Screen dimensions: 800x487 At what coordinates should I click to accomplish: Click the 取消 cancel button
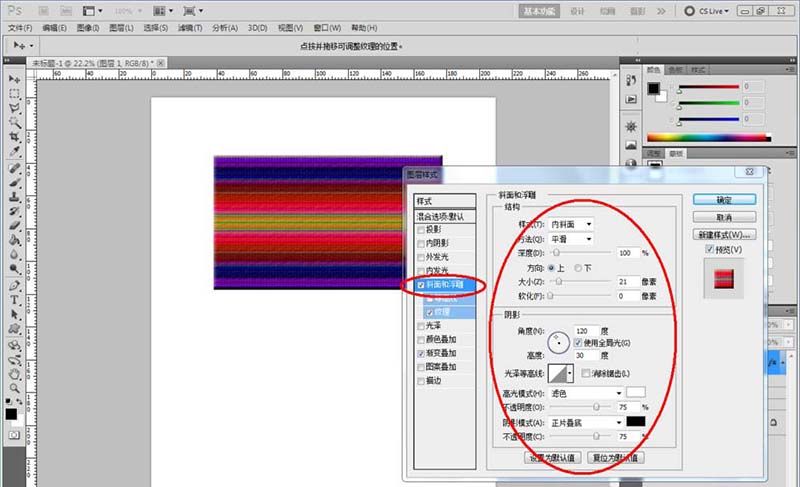724,217
